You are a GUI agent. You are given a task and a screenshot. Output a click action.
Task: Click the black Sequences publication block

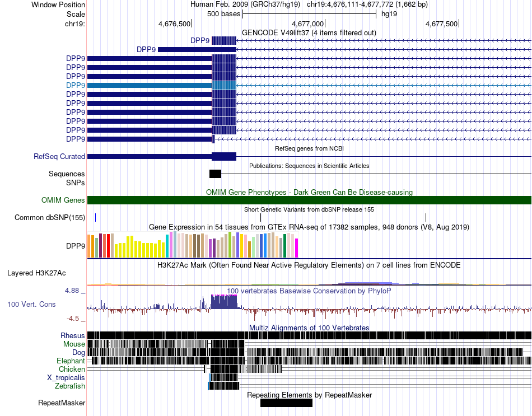point(215,174)
